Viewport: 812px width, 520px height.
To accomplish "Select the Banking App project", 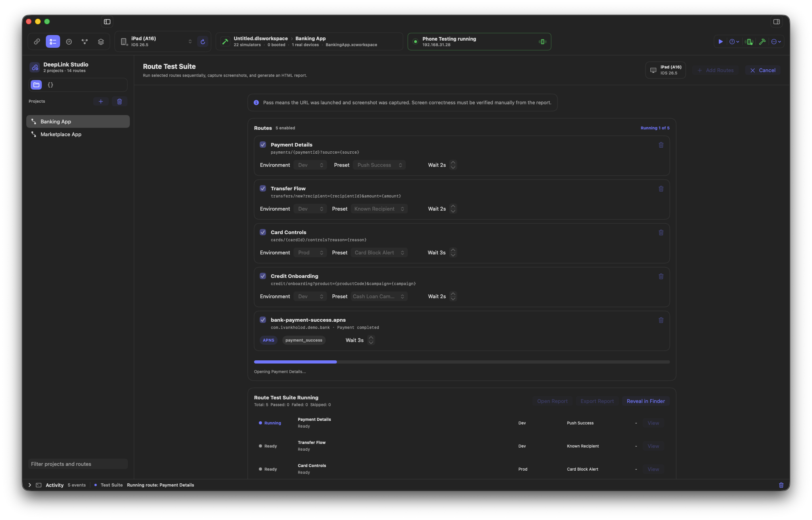I will 78,121.
